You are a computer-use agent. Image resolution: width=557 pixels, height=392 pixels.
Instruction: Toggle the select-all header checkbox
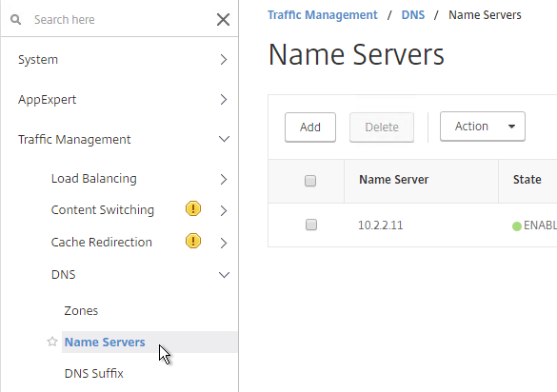point(310,181)
